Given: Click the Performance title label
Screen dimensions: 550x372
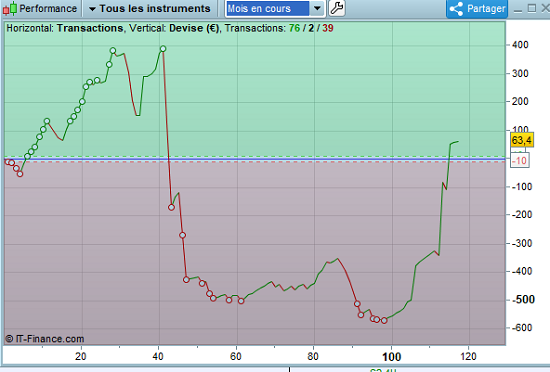Looking at the screenshot, I should pyautogui.click(x=48, y=8).
